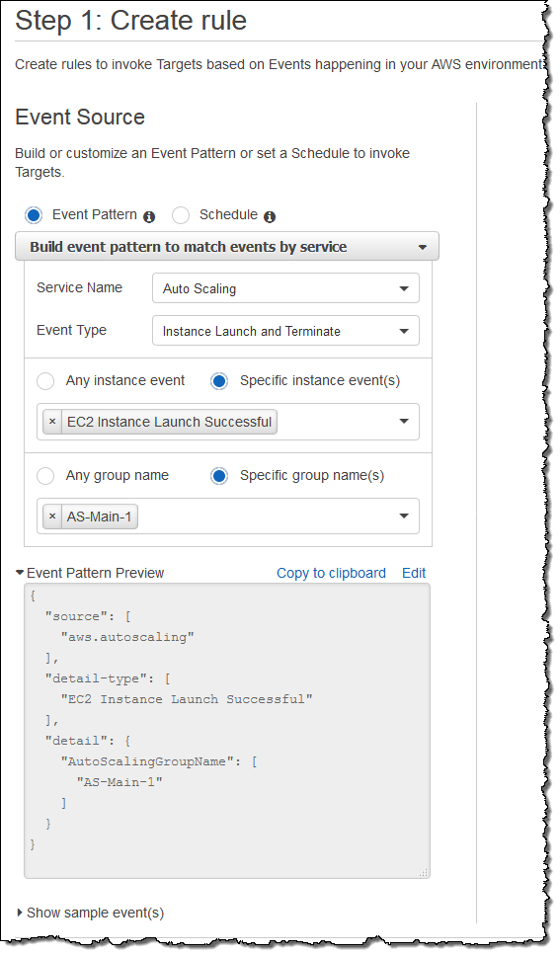
Task: Select the Event Pattern radio button
Action: pyautogui.click(x=34, y=215)
